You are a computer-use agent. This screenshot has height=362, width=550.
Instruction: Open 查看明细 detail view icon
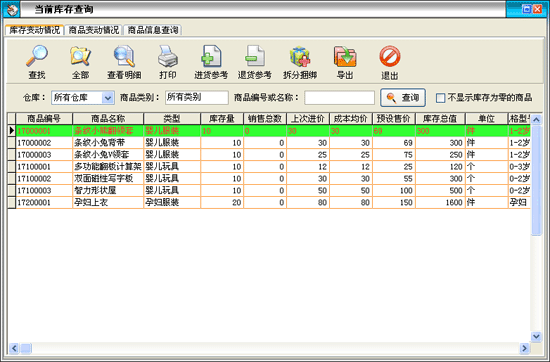(124, 56)
